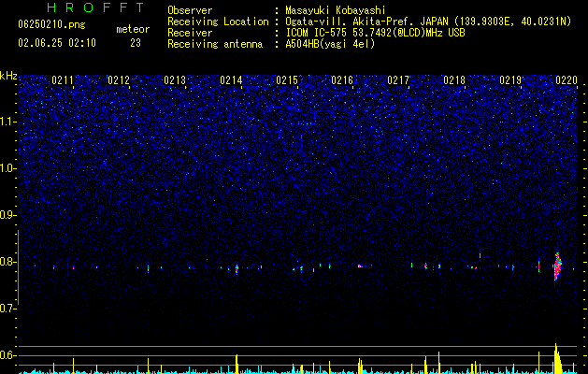The height and width of the screenshot is (374, 588).
Task: Click the 0218 time marker
Action: (454, 80)
